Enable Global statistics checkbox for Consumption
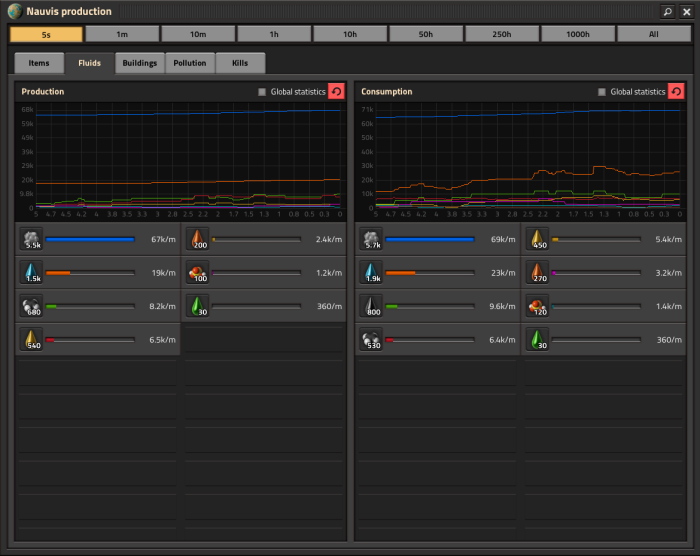 pyautogui.click(x=602, y=92)
